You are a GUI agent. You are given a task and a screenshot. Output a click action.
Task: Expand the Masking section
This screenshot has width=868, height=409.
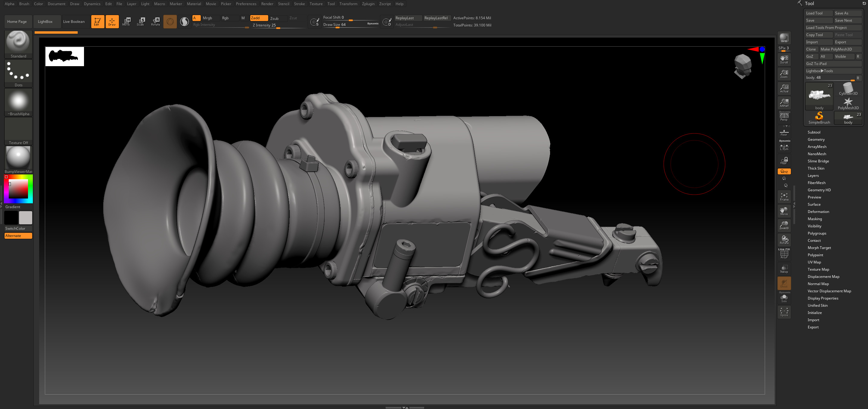coord(814,219)
